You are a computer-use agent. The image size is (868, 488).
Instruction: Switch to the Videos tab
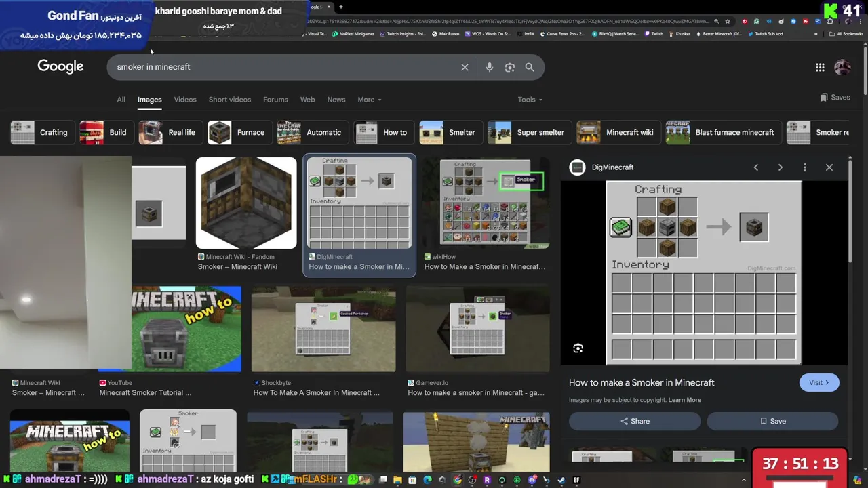click(185, 100)
